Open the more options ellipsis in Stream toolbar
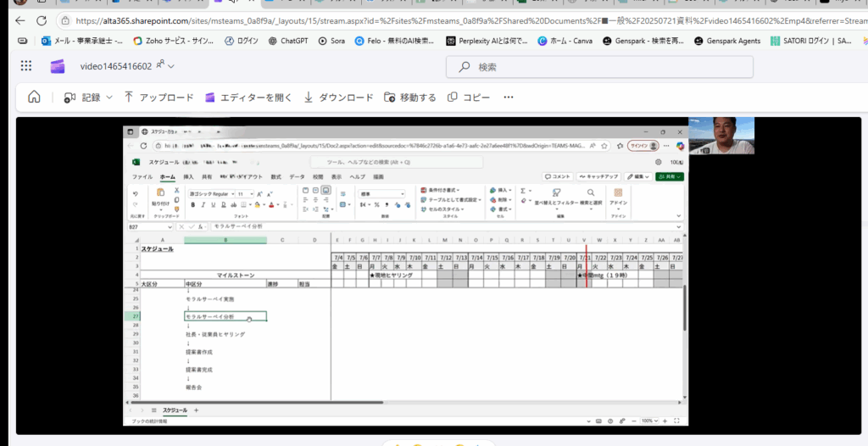The image size is (868, 446). click(x=509, y=98)
